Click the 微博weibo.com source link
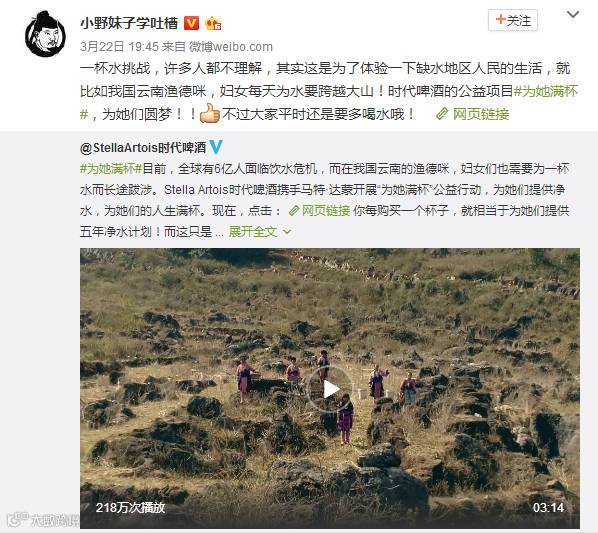The height and width of the screenshot is (533, 598). pyautogui.click(x=231, y=47)
